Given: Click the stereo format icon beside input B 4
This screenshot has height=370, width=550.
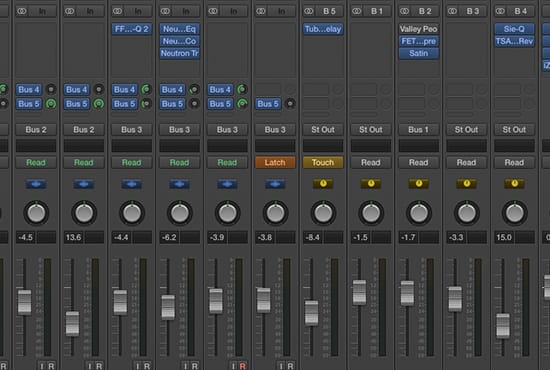Looking at the screenshot, I should (x=500, y=11).
